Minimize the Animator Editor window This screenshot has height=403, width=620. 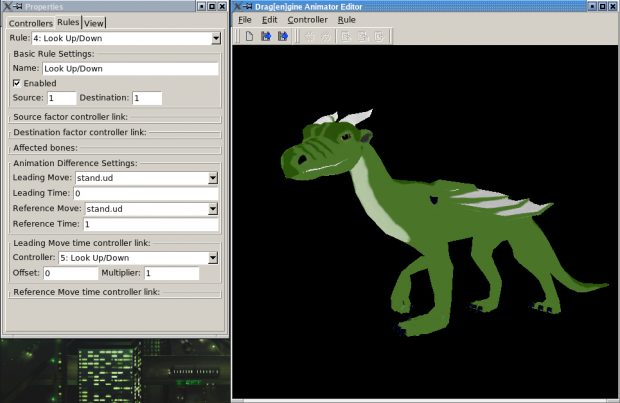pyautogui.click(x=592, y=6)
